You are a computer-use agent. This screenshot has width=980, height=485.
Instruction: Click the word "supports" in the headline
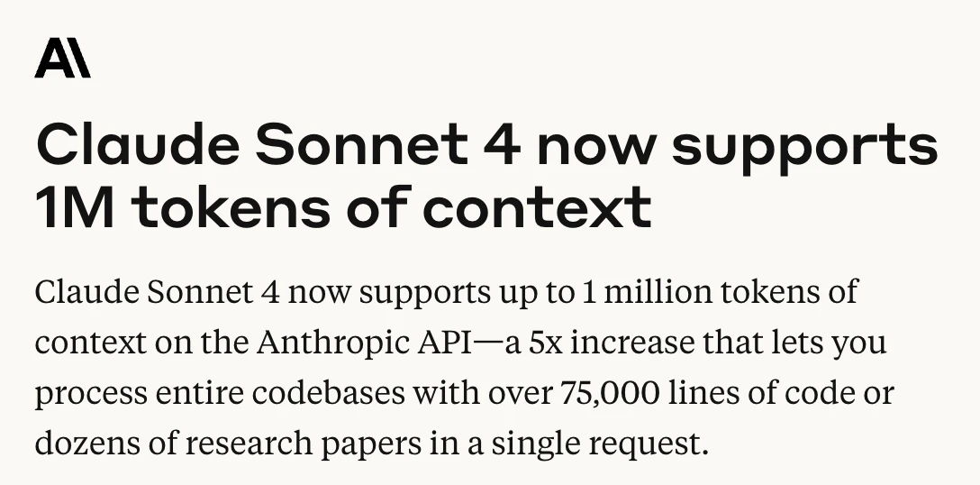804,146
